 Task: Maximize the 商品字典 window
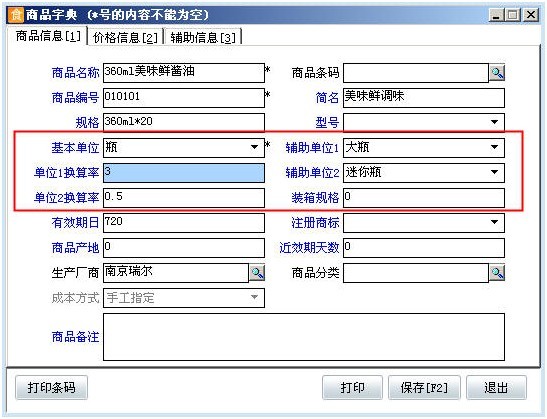[513, 15]
